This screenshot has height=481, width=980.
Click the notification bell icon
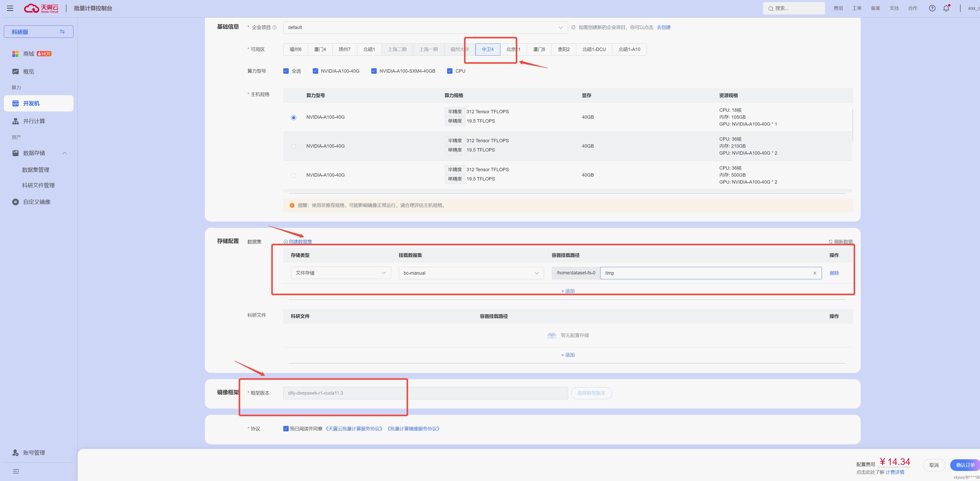click(946, 8)
